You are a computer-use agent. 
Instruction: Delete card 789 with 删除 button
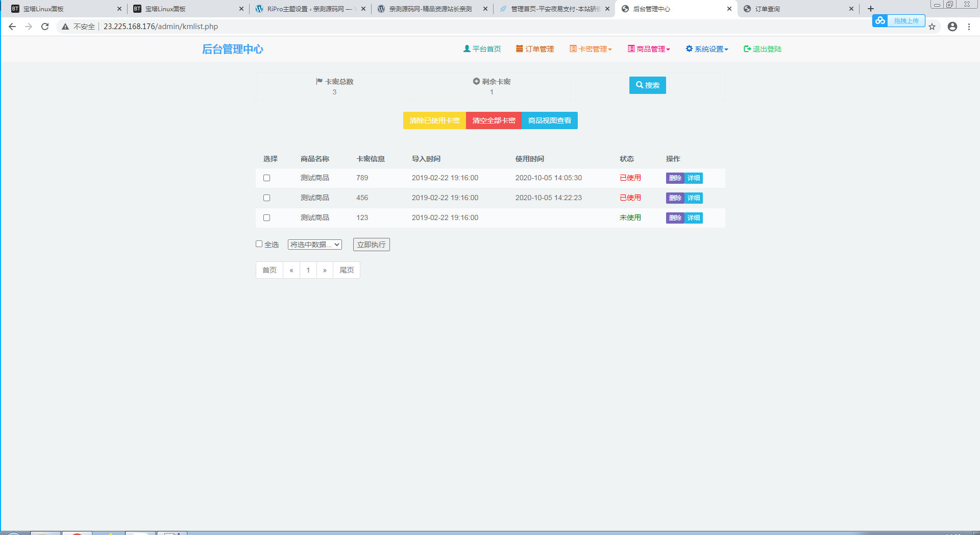click(675, 178)
